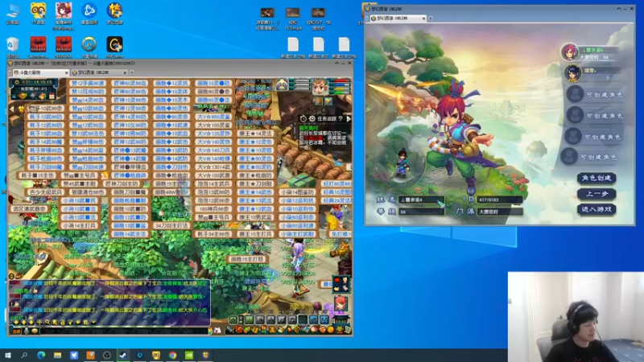Click the 门派 field showing 大唐官府
The image size is (644, 362).
[499, 212]
